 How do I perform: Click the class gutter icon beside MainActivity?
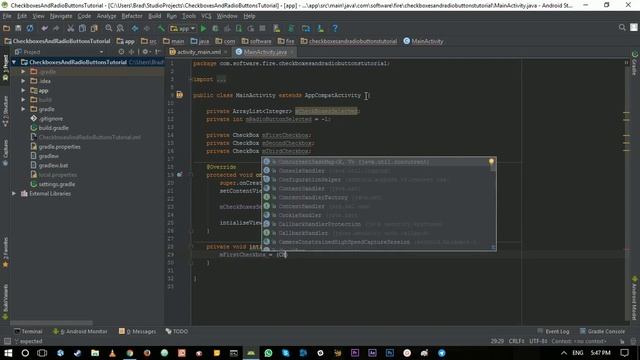pyautogui.click(x=180, y=95)
